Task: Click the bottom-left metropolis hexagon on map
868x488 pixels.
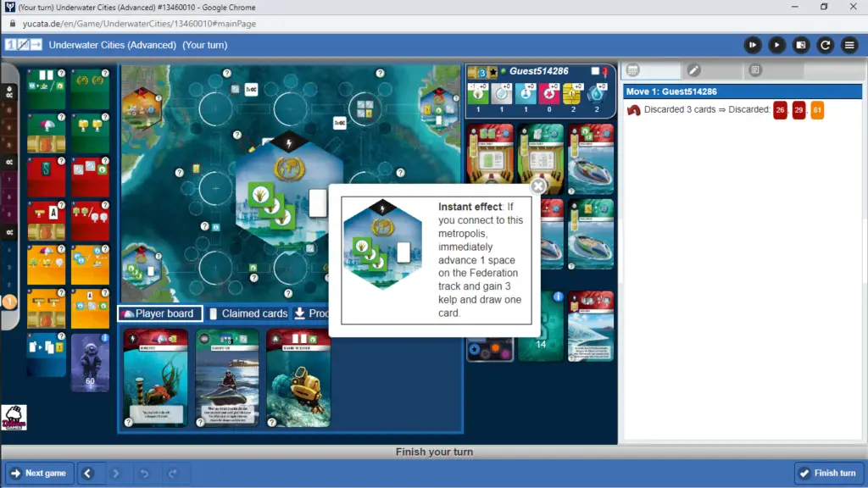Action: [x=142, y=267]
